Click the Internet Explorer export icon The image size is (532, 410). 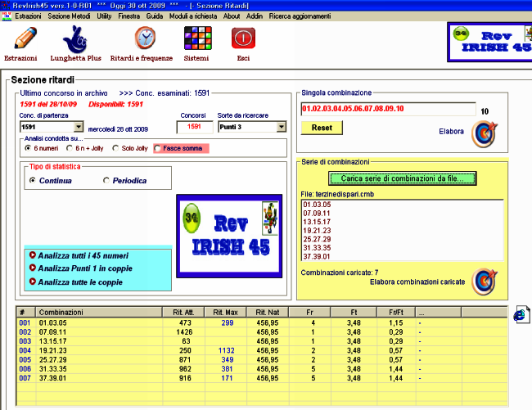[521, 314]
